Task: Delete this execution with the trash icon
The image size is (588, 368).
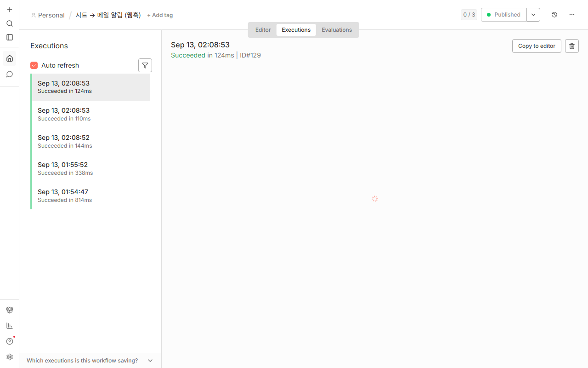Action: point(572,46)
